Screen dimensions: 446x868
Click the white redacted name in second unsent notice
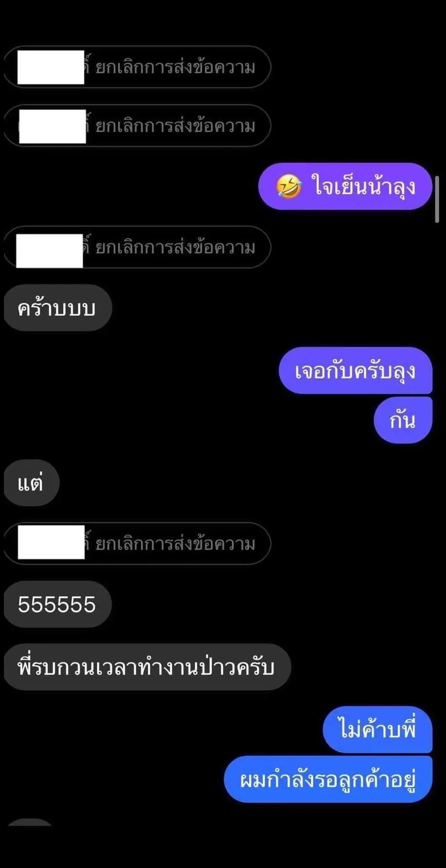pos(52,126)
